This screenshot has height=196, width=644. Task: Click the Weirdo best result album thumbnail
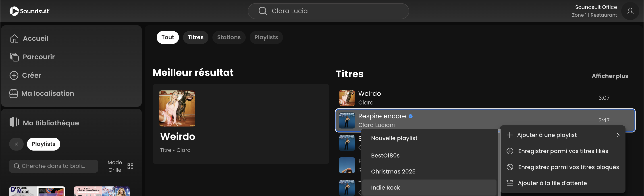pos(177,108)
